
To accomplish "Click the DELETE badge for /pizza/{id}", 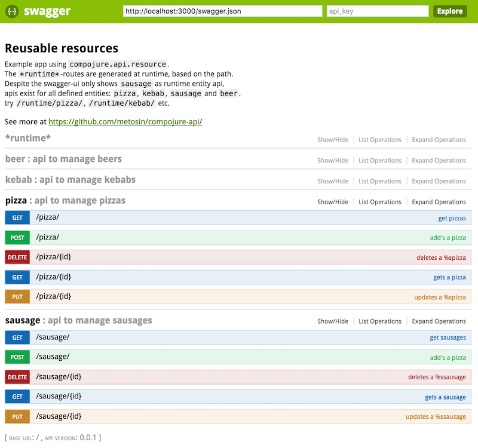I will [17, 257].
